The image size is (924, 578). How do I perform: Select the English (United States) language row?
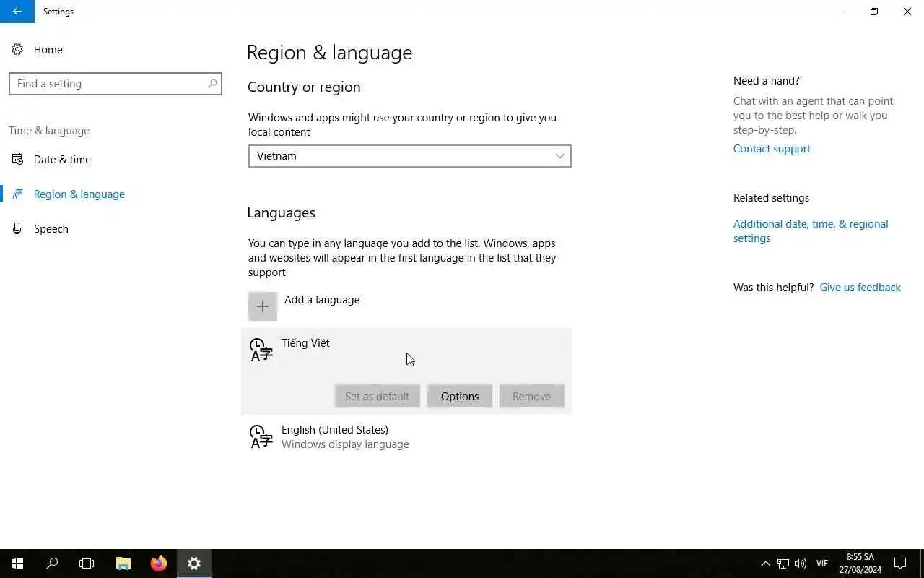click(406, 436)
